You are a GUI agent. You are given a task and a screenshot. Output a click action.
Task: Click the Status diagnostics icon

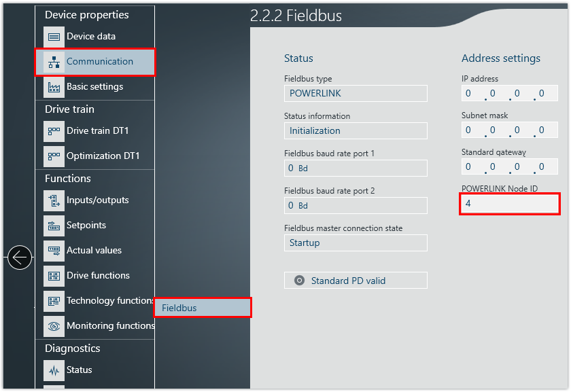(54, 370)
